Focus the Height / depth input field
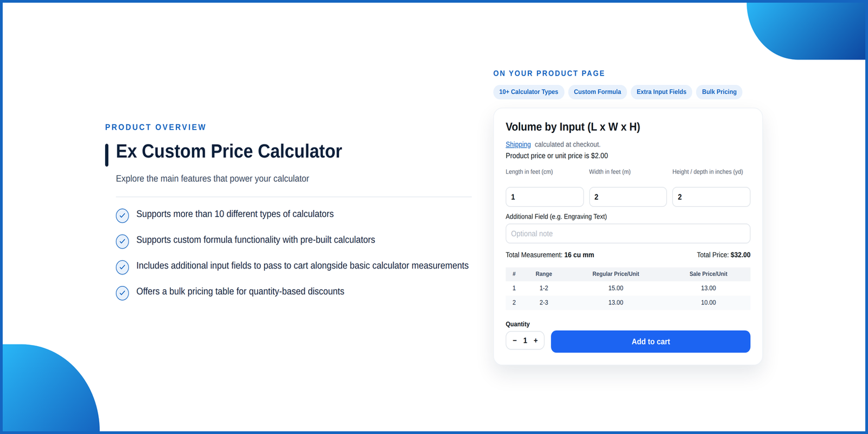 pos(711,197)
